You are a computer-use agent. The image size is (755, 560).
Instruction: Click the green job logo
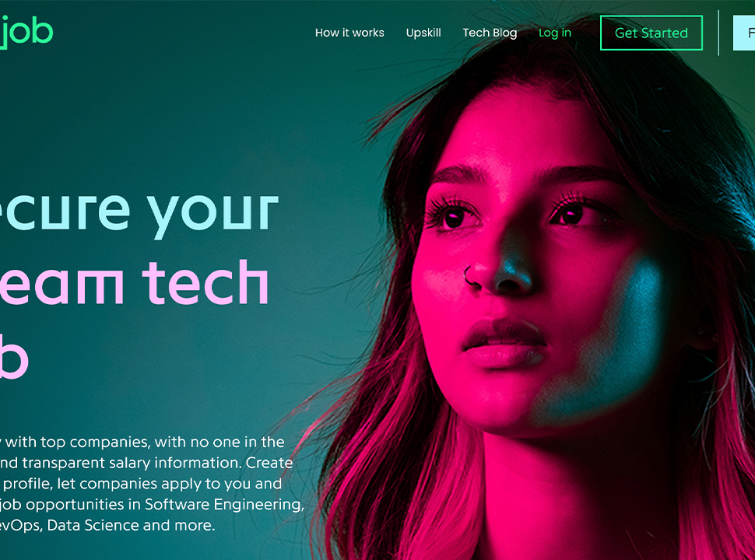click(x=26, y=33)
